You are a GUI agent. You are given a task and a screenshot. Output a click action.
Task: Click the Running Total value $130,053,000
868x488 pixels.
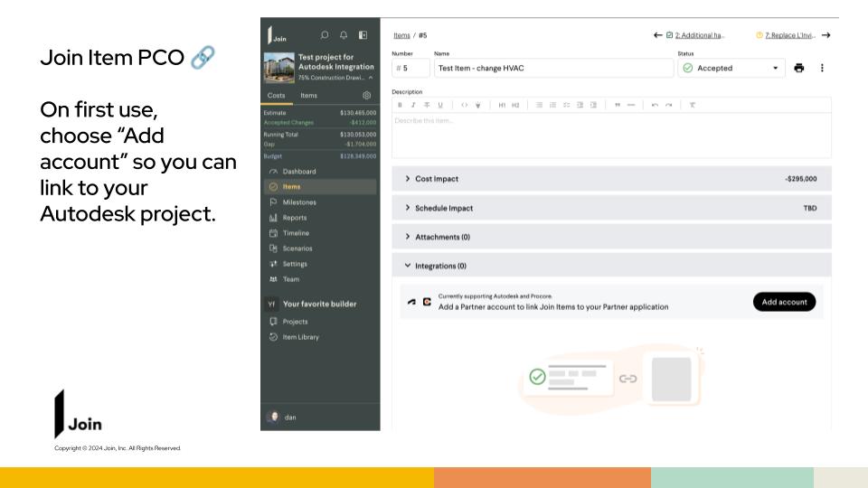pos(358,135)
